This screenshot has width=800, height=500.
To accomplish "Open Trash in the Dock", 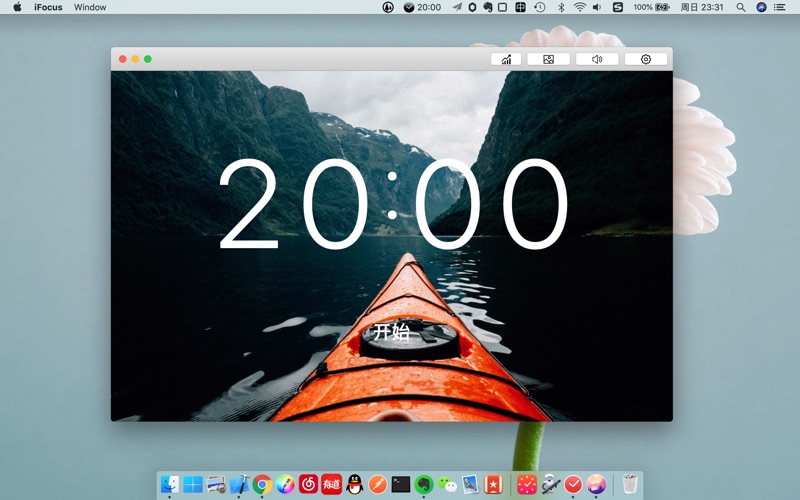I will (x=630, y=484).
